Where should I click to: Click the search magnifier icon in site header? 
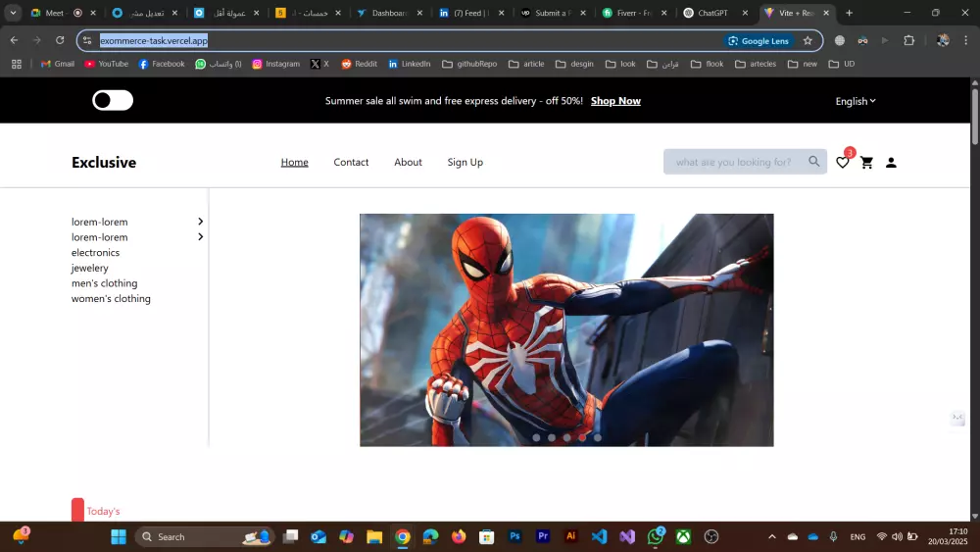pyautogui.click(x=813, y=162)
